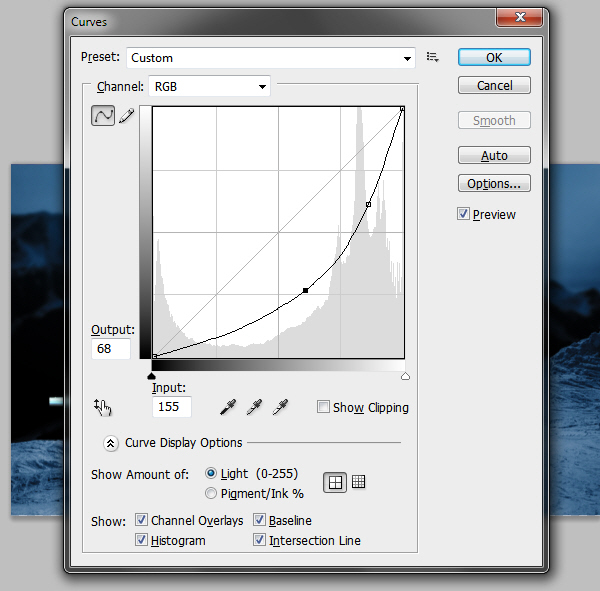
Task: Pick the gray point eyedropper
Action: tap(254, 407)
